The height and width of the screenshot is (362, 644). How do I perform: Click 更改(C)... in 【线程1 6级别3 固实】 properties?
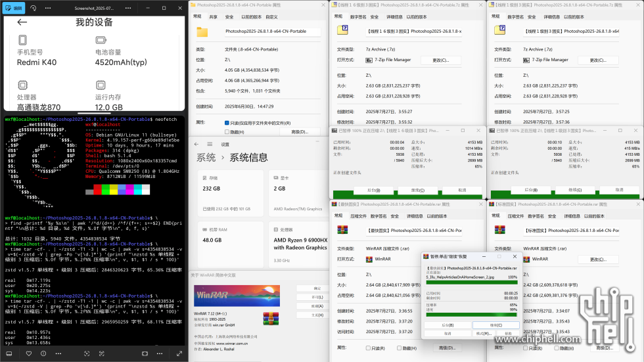click(x=441, y=60)
